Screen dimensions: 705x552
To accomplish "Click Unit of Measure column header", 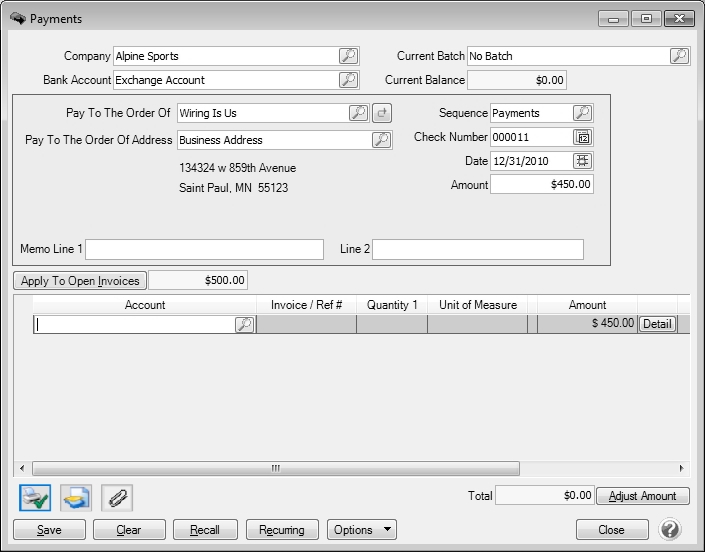I will pos(478,305).
